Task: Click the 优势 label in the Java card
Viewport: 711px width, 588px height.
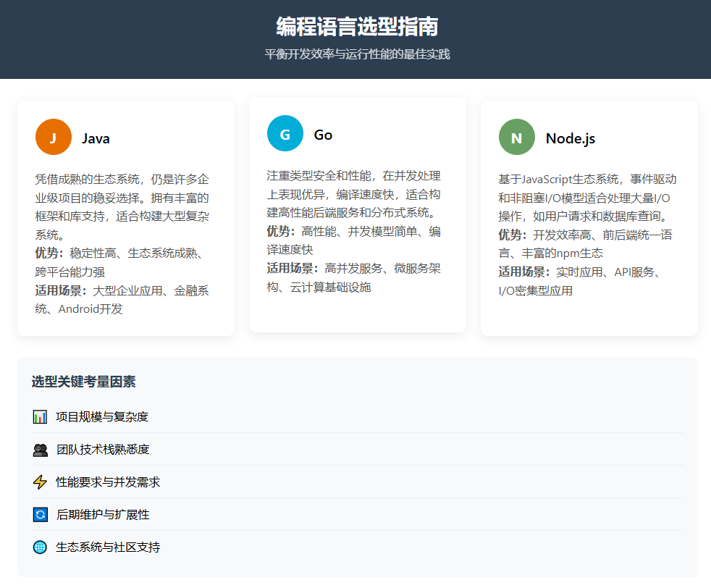Action: click(49, 253)
